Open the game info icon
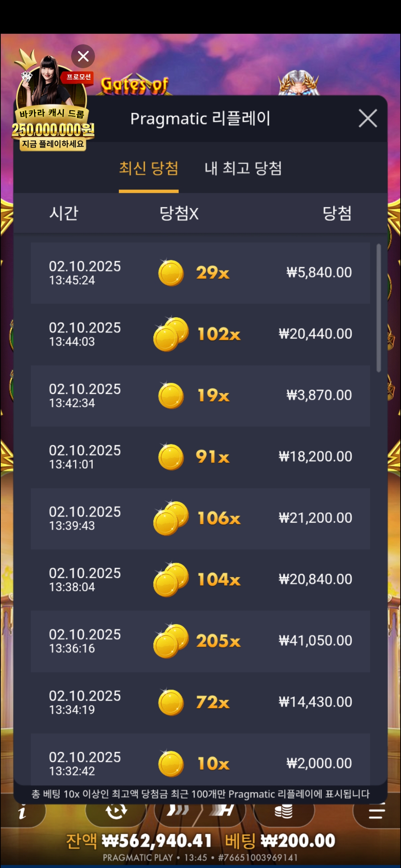Image resolution: width=401 pixels, height=868 pixels. tap(22, 813)
